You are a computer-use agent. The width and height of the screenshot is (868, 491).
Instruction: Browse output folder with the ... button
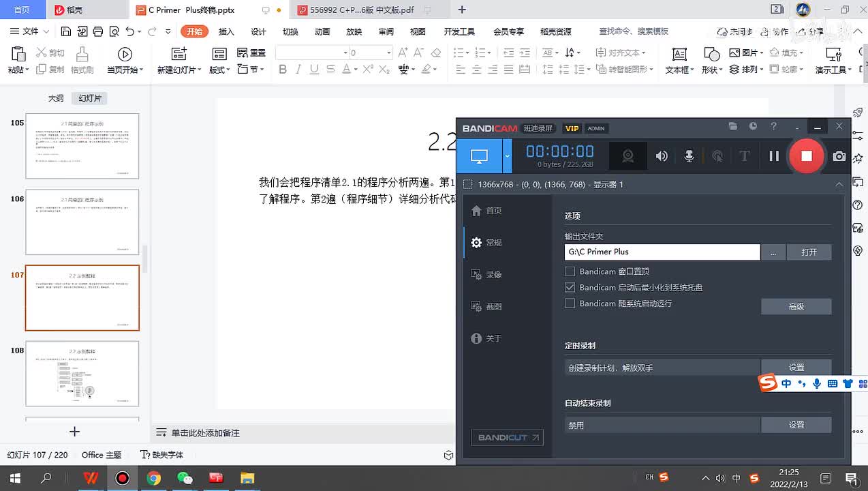(773, 252)
